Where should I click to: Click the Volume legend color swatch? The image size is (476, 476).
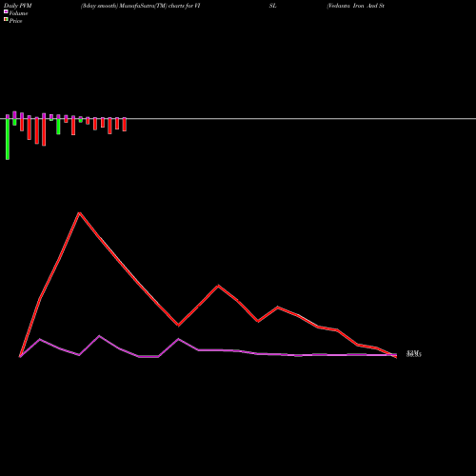[6, 11]
